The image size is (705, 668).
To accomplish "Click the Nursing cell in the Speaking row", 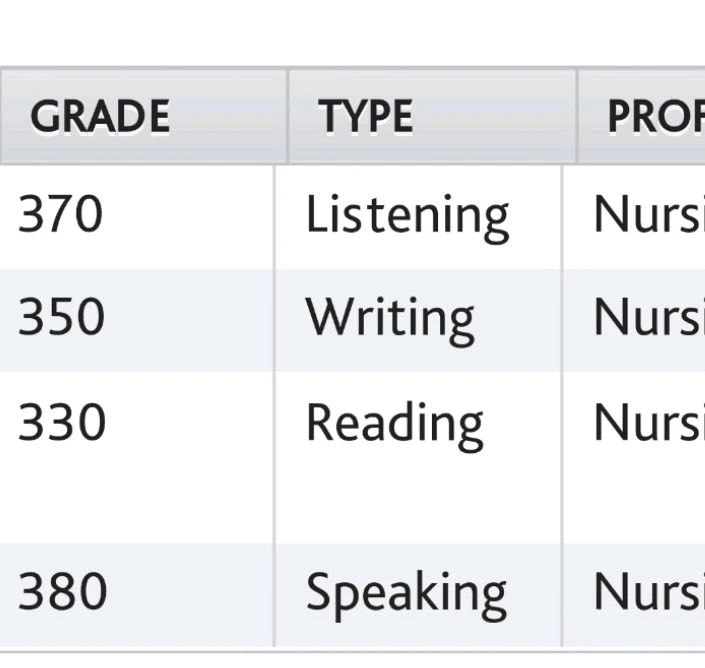I will [x=648, y=591].
